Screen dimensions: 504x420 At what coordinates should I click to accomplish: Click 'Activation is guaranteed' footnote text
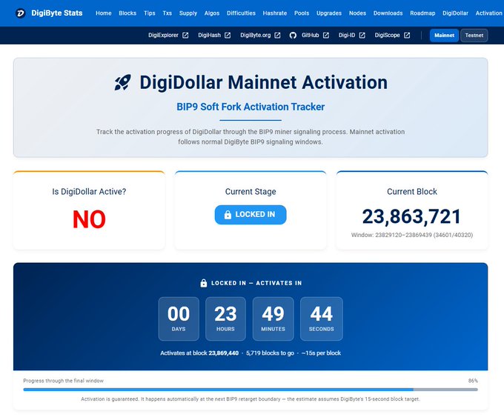pos(251,399)
